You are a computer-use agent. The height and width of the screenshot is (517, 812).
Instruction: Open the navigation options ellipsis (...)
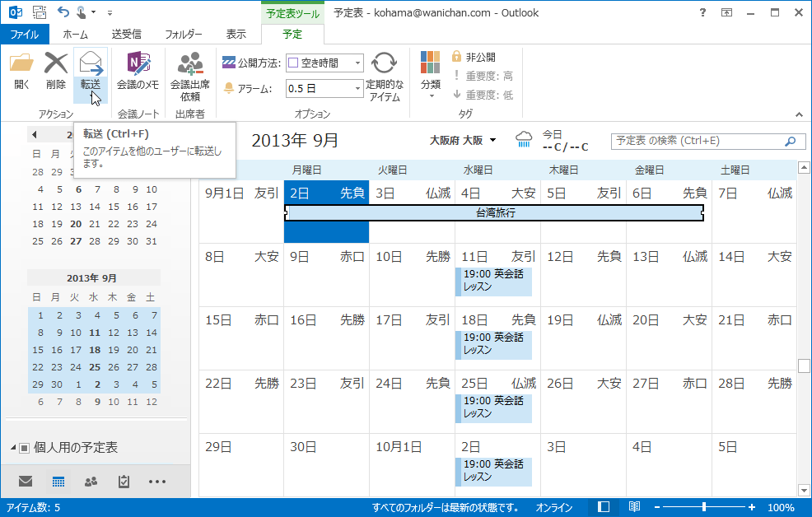coord(157,482)
